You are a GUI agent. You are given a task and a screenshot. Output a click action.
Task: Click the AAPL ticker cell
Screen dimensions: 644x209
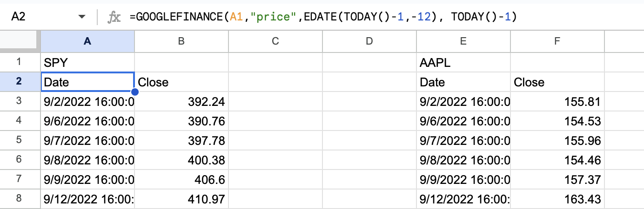[463, 62]
